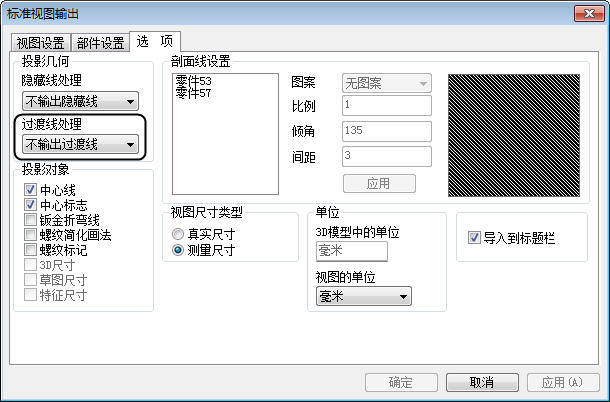This screenshot has width=610, height=402.
Task: Click the 3D模型中的单位 field
Action: (352, 251)
